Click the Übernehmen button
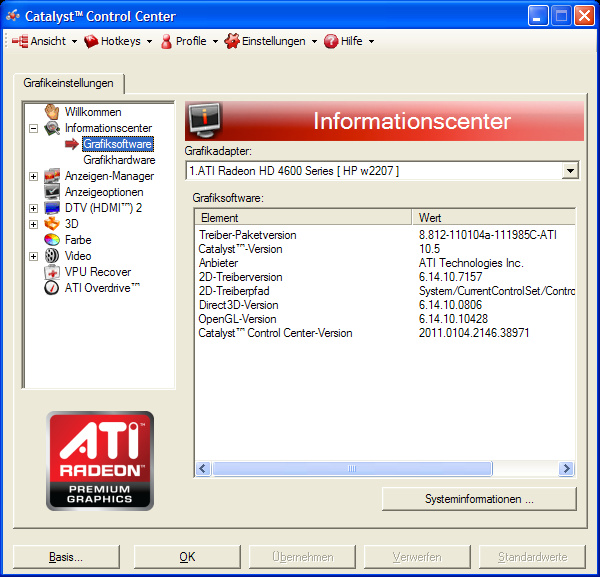This screenshot has height=577, width=600. pyautogui.click(x=302, y=557)
